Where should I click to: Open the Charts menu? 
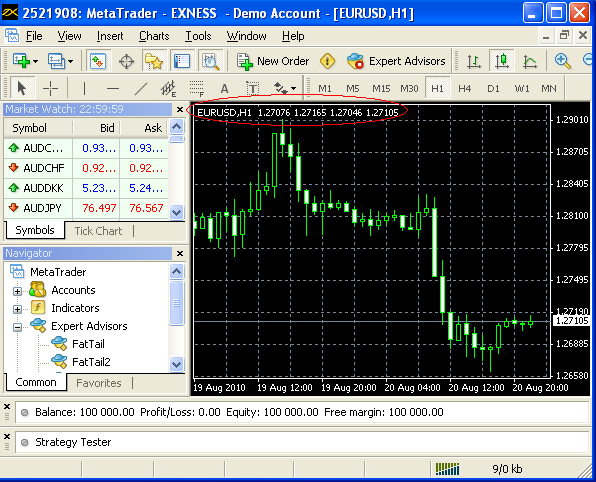(154, 36)
